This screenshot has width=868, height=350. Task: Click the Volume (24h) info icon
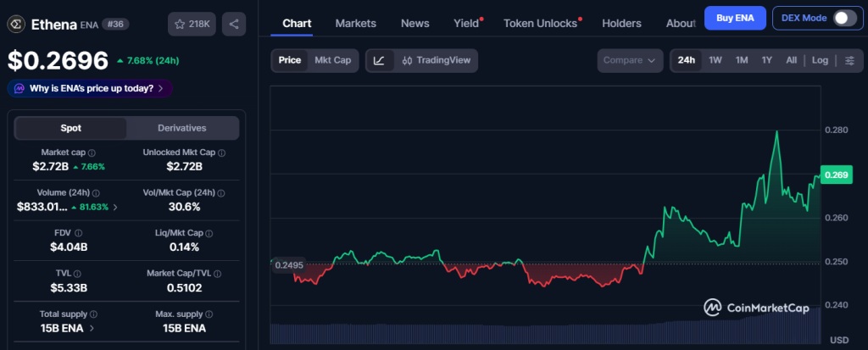point(96,193)
